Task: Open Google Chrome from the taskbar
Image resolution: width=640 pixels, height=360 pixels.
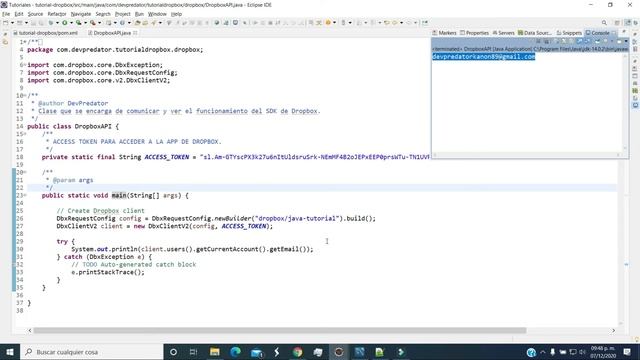Action: (x=298, y=352)
